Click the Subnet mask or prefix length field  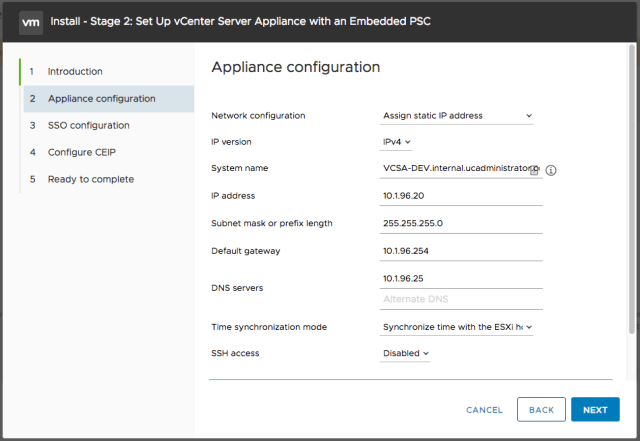tap(461, 223)
